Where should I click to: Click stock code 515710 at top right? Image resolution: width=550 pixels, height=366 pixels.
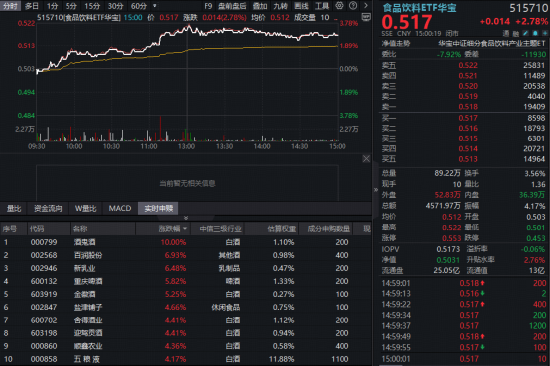528,8
